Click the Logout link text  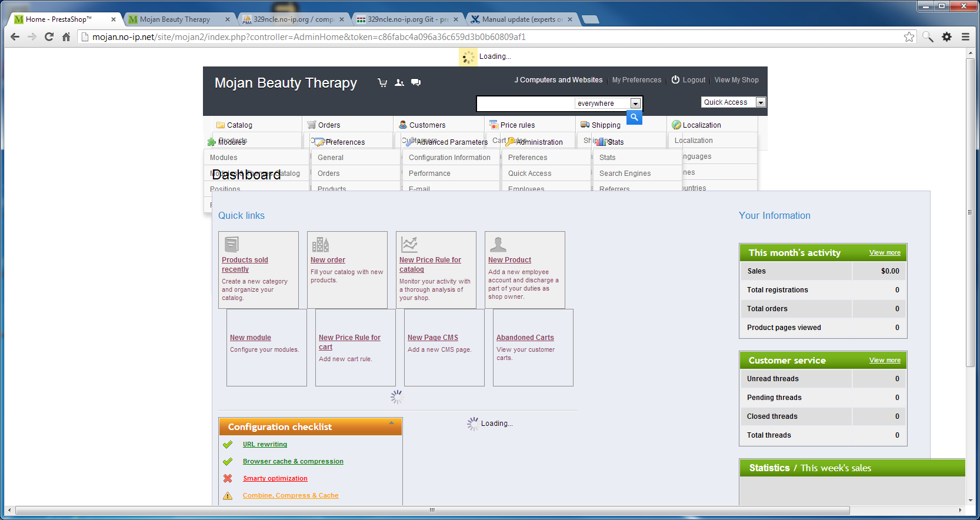point(694,80)
